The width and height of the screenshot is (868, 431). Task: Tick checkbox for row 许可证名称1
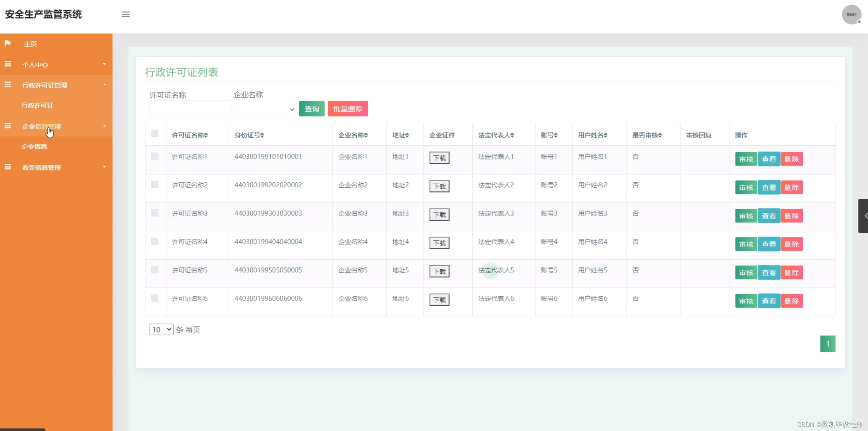tap(155, 157)
